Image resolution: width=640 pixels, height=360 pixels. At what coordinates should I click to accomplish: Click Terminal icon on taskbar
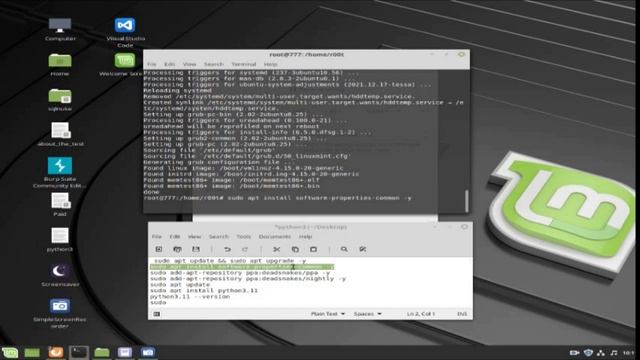click(x=78, y=352)
